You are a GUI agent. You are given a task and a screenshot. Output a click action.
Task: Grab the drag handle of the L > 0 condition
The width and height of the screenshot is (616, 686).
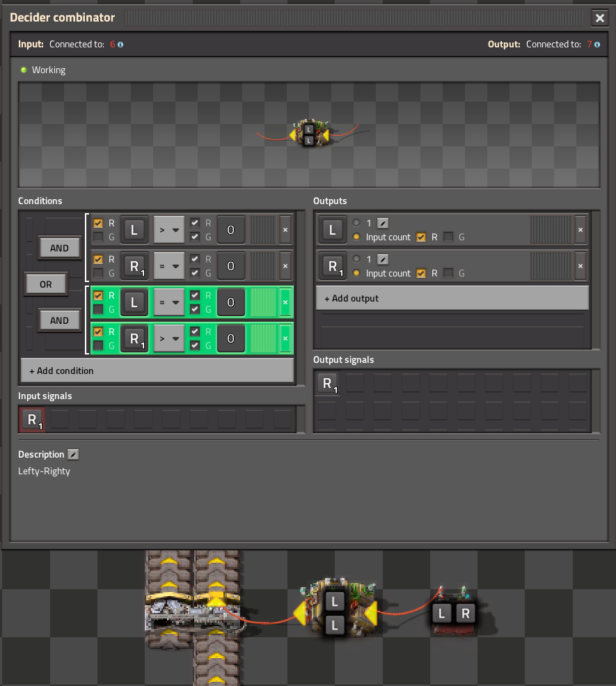tap(262, 230)
